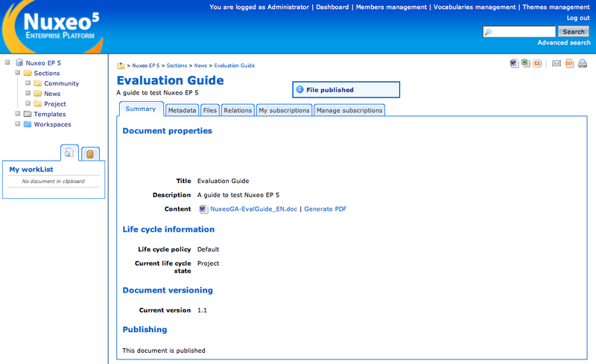Click the Search button
596x364 pixels.
point(574,32)
